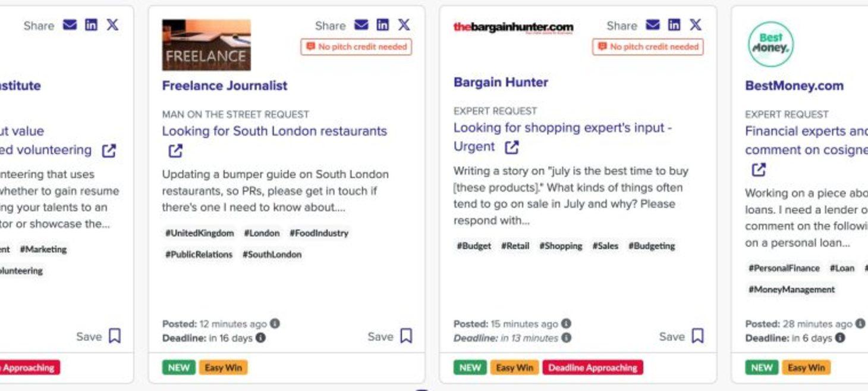
Task: Share Freelance Journalist request on X
Action: click(404, 25)
